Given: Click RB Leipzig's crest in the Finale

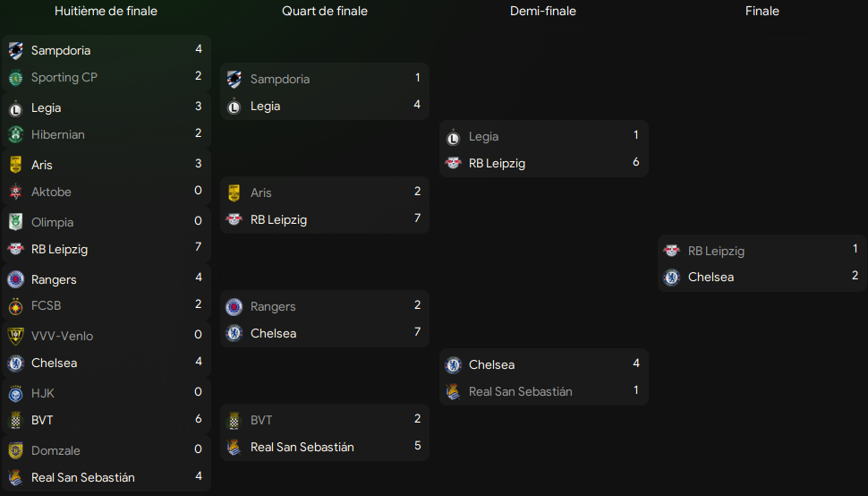Looking at the screenshot, I should pos(672,251).
